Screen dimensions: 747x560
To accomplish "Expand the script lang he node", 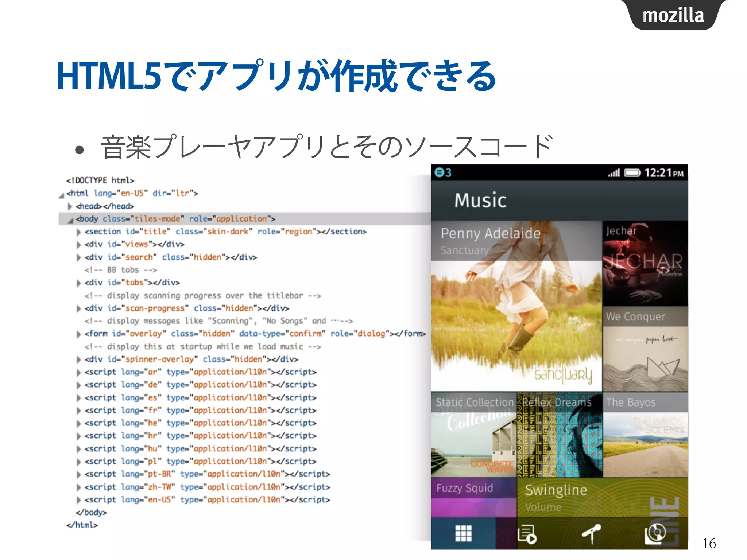I will [x=78, y=423].
